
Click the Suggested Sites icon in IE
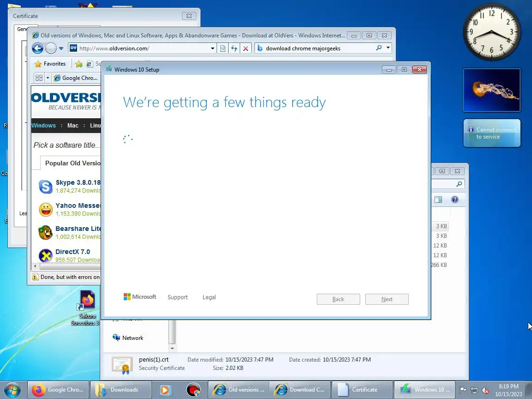point(90,64)
